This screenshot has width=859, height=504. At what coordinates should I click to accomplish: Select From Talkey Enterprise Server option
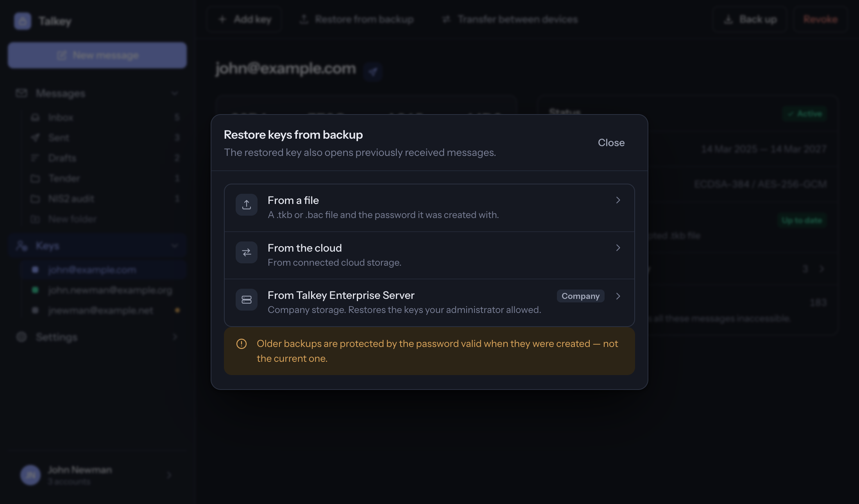coord(429,303)
